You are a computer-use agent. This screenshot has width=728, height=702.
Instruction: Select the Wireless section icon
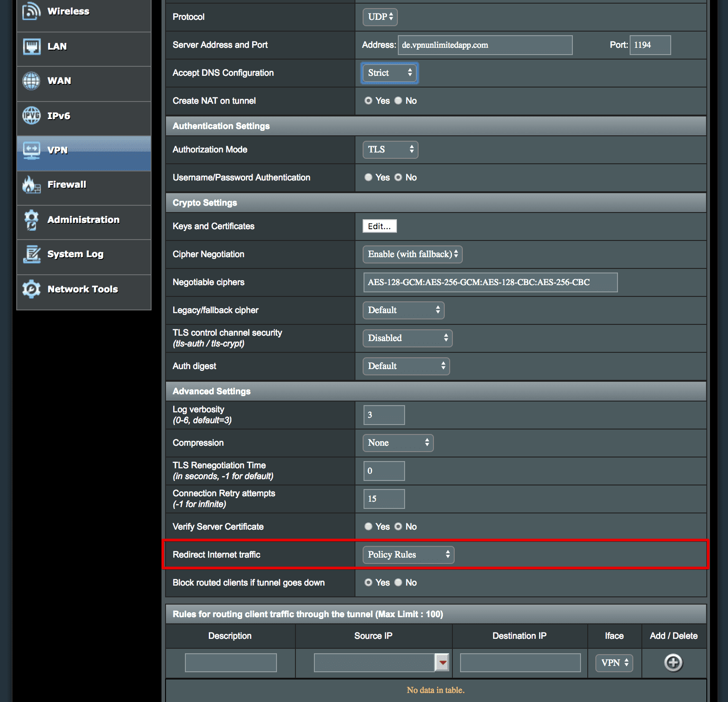tap(30, 11)
